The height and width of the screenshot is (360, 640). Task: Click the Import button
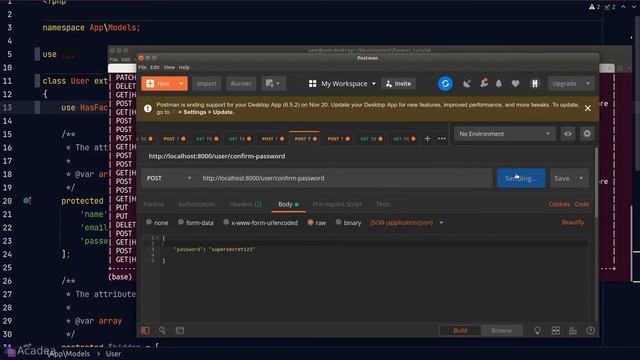click(x=207, y=83)
